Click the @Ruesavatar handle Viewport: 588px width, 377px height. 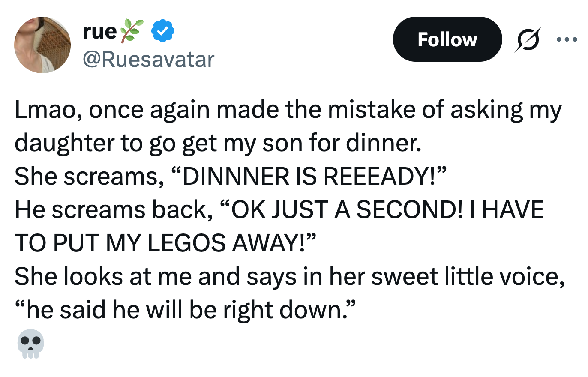[148, 59]
